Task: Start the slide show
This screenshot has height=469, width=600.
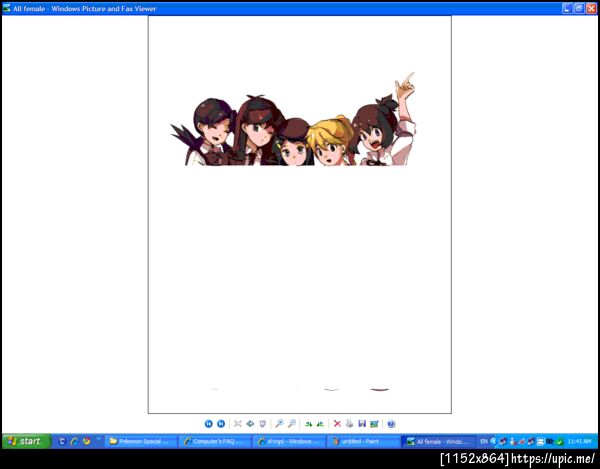Action: (262, 423)
